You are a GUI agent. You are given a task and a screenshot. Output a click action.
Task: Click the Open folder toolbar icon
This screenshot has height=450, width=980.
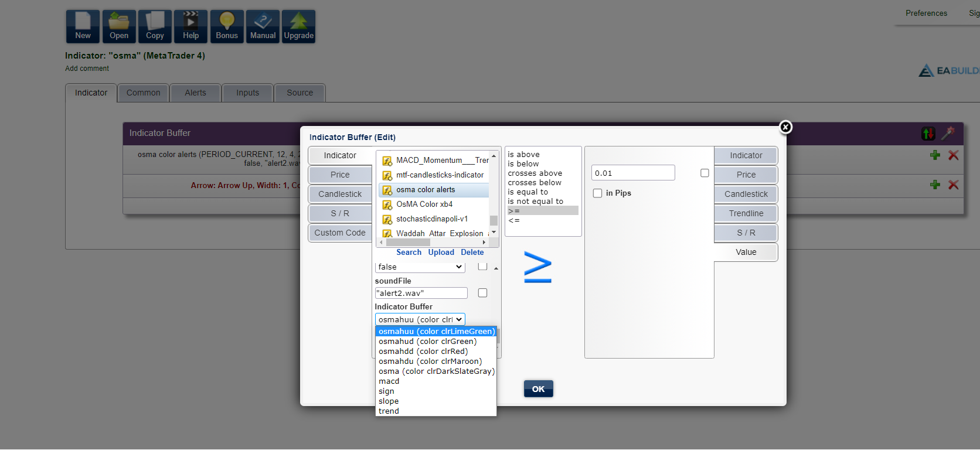pyautogui.click(x=119, y=26)
